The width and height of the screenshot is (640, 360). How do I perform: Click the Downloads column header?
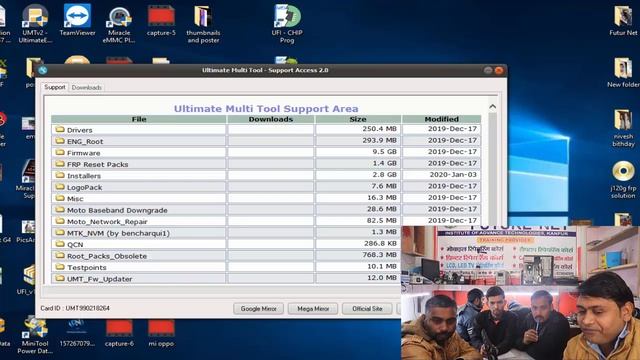[271, 119]
